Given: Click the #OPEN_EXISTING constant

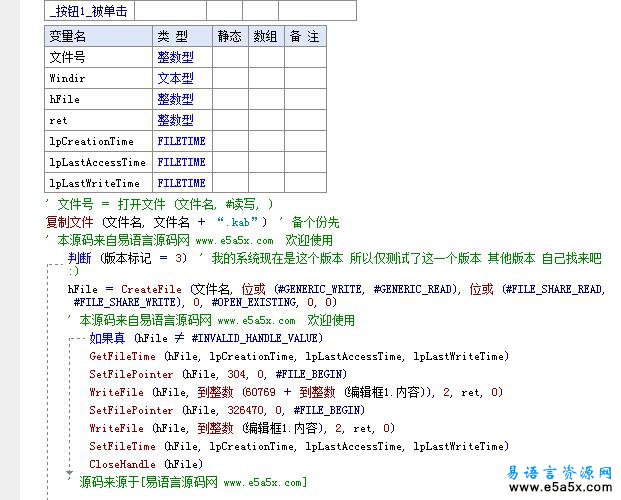Looking at the screenshot, I should [x=254, y=302].
